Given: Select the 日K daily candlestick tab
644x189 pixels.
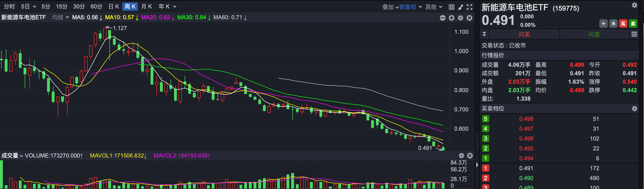Looking at the screenshot, I should (114, 7).
